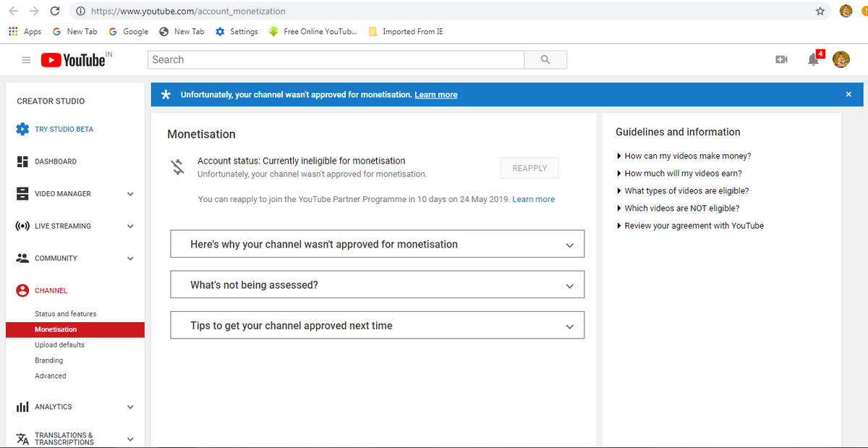Click the search magnifier button
This screenshot has height=448, width=868.
click(x=545, y=59)
